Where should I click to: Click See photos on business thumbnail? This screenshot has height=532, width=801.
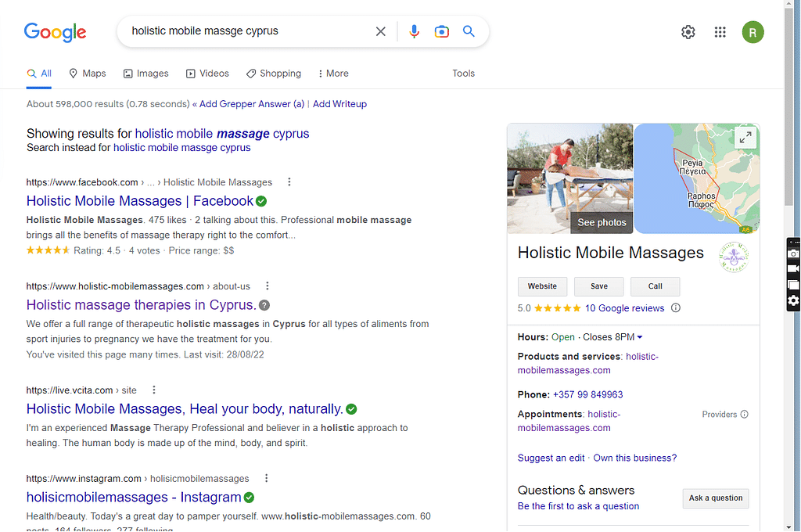602,222
